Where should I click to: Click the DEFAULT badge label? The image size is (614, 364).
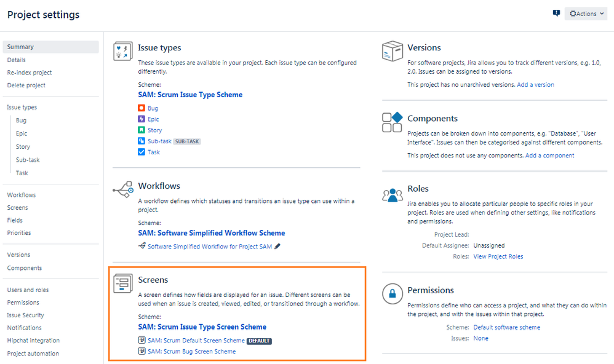pyautogui.click(x=259, y=341)
